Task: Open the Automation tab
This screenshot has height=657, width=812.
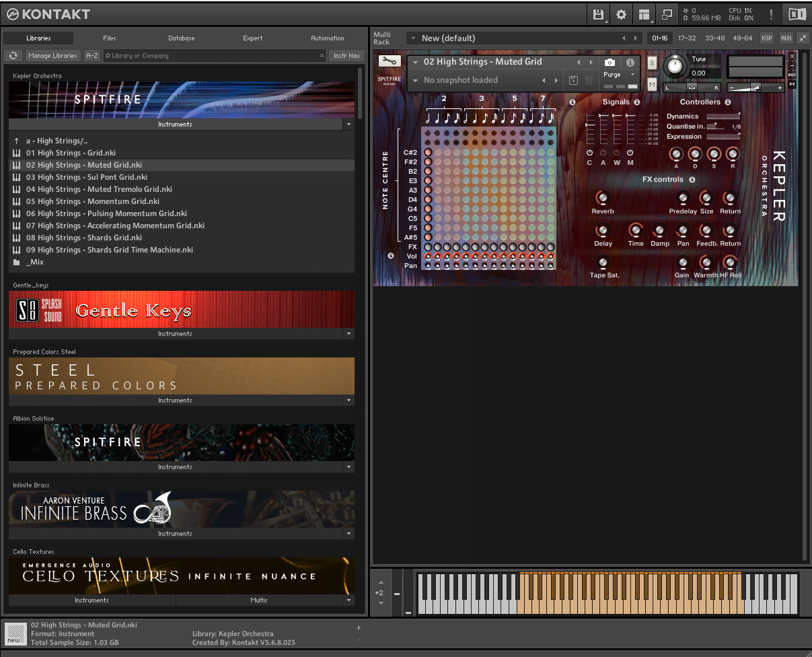Action: point(327,38)
